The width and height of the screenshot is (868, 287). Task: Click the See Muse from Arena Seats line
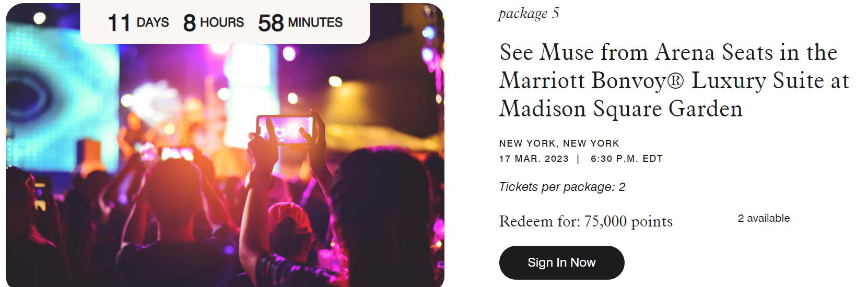(x=668, y=52)
